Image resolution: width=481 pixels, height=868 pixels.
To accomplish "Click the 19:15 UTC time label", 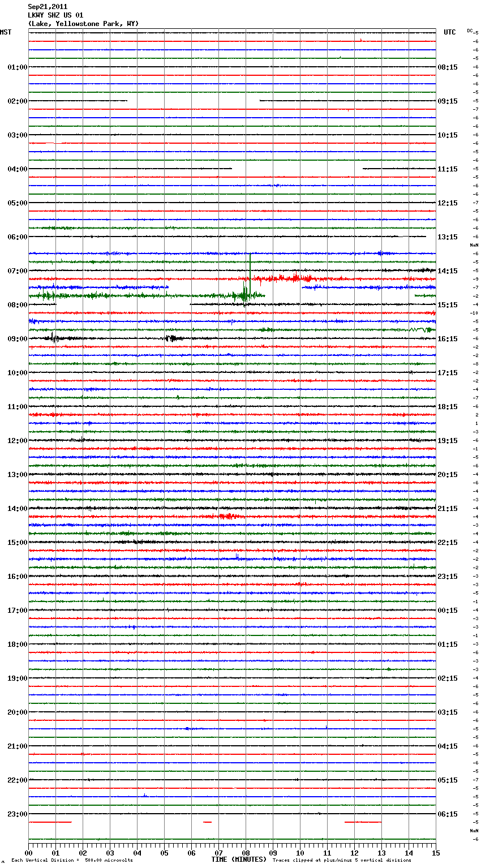I will [448, 441].
